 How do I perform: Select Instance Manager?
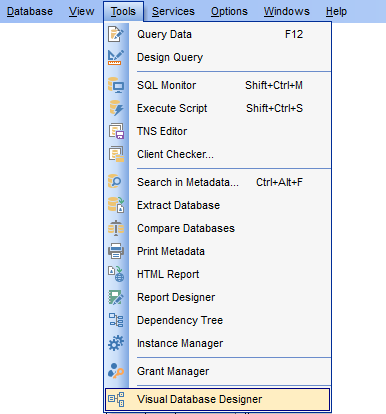tap(218, 343)
